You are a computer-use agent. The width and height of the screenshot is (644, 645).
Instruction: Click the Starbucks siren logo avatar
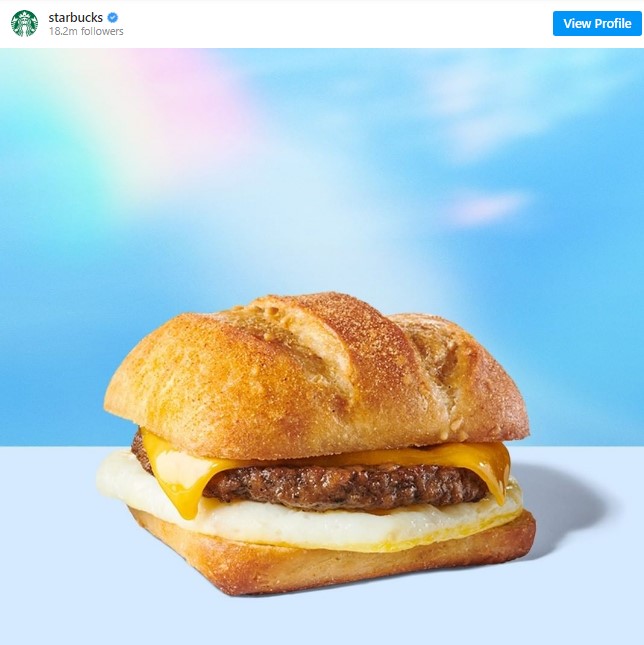(24, 23)
